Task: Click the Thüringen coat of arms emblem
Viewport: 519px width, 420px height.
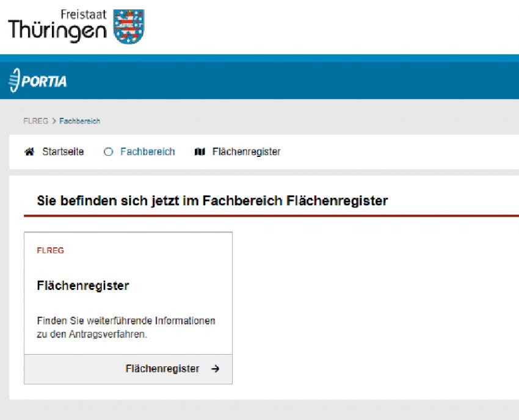Action: tap(129, 26)
